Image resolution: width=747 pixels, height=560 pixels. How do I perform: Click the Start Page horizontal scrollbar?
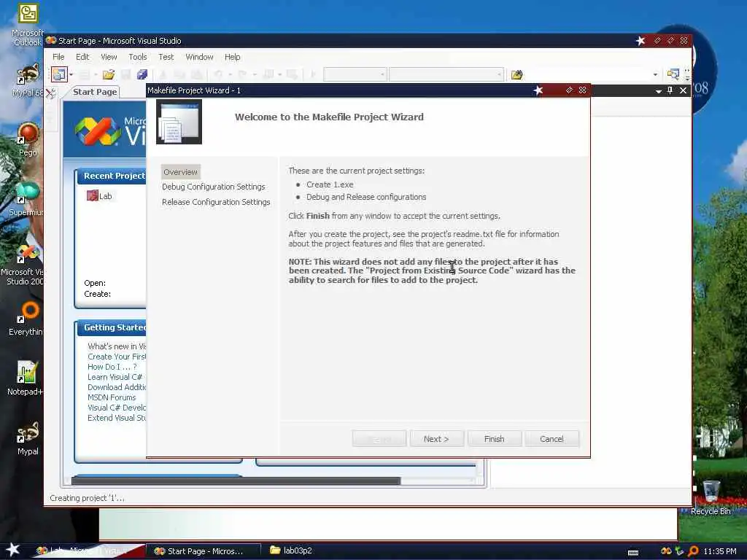click(x=236, y=481)
